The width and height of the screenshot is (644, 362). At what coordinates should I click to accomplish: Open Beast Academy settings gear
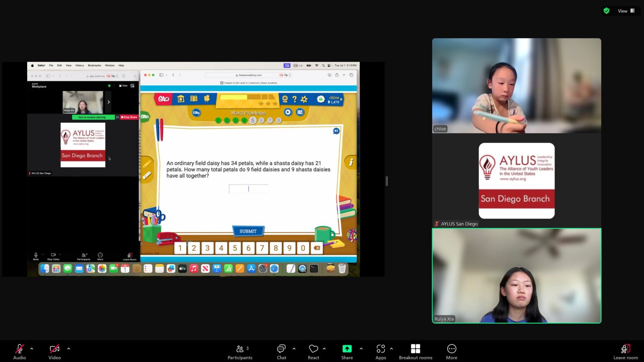pyautogui.click(x=304, y=99)
